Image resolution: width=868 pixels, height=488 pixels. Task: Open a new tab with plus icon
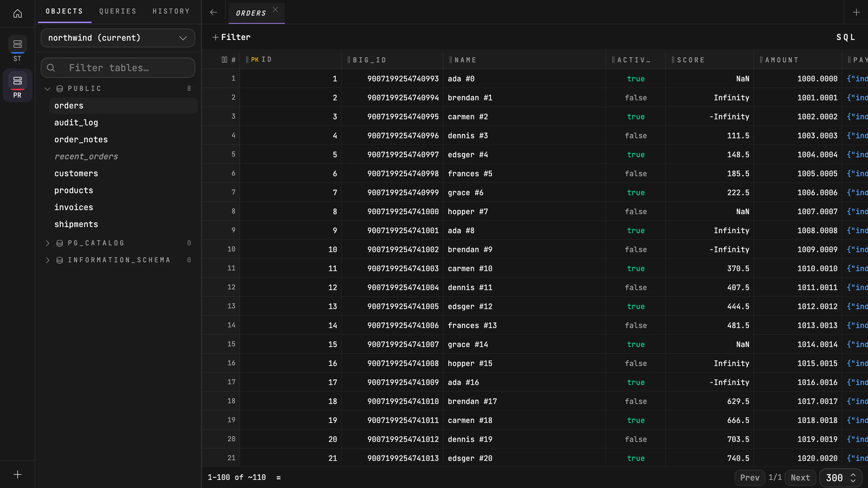pos(856,13)
